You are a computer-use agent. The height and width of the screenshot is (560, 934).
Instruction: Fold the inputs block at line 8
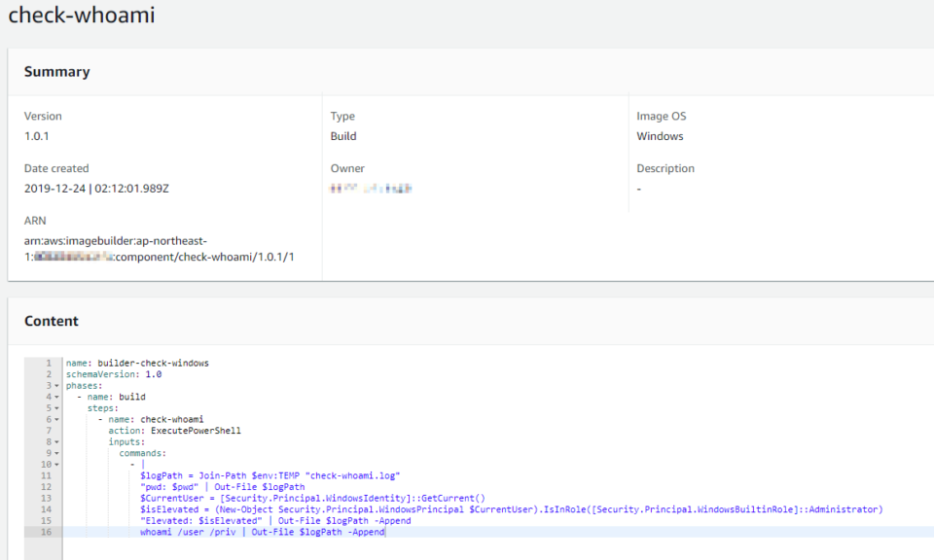[57, 442]
